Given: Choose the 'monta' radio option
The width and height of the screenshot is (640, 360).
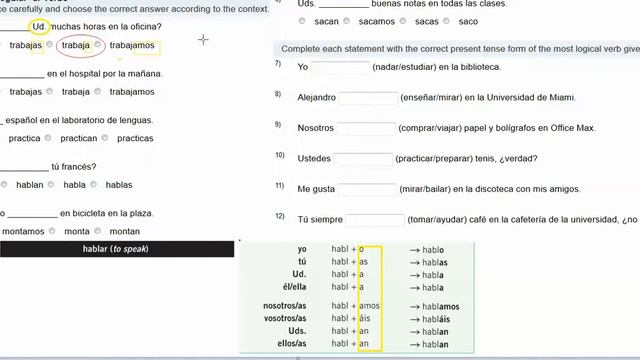Looking at the screenshot, I should [52, 231].
